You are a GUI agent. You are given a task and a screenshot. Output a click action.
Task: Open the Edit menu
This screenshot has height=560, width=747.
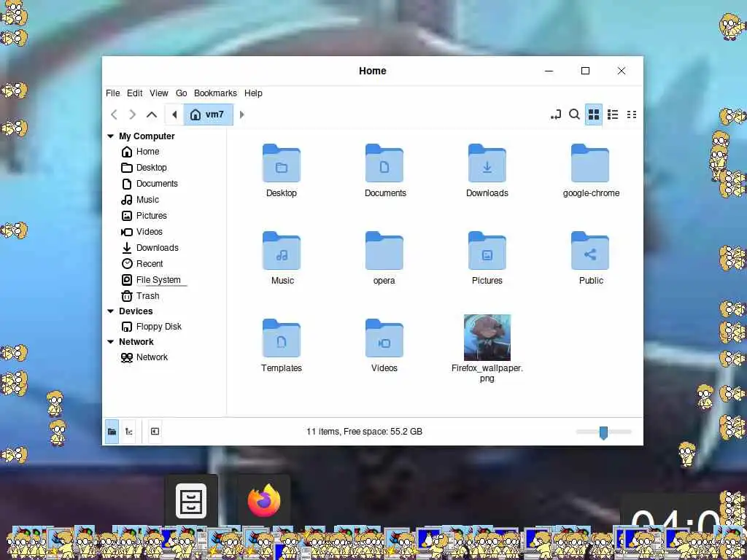135,93
